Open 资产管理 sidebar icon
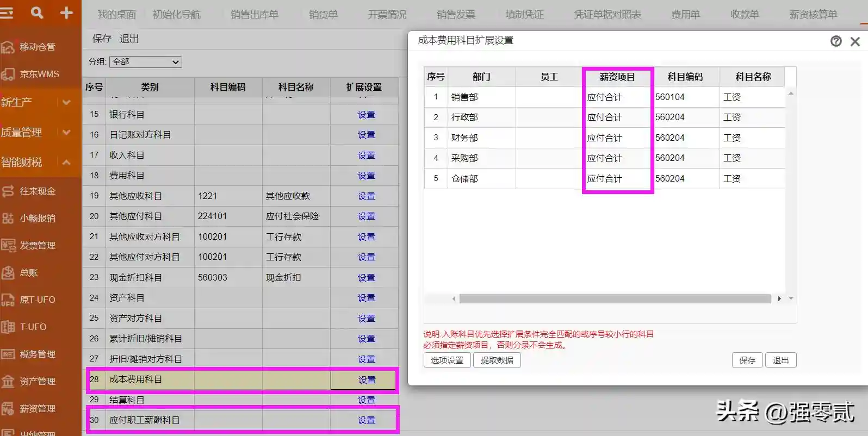This screenshot has height=436, width=868. (x=8, y=382)
